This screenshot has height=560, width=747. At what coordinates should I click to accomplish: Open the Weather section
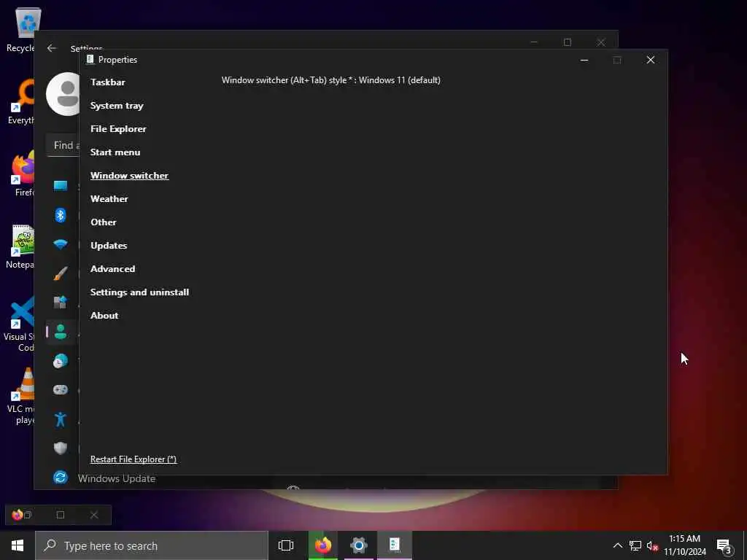[109, 199]
